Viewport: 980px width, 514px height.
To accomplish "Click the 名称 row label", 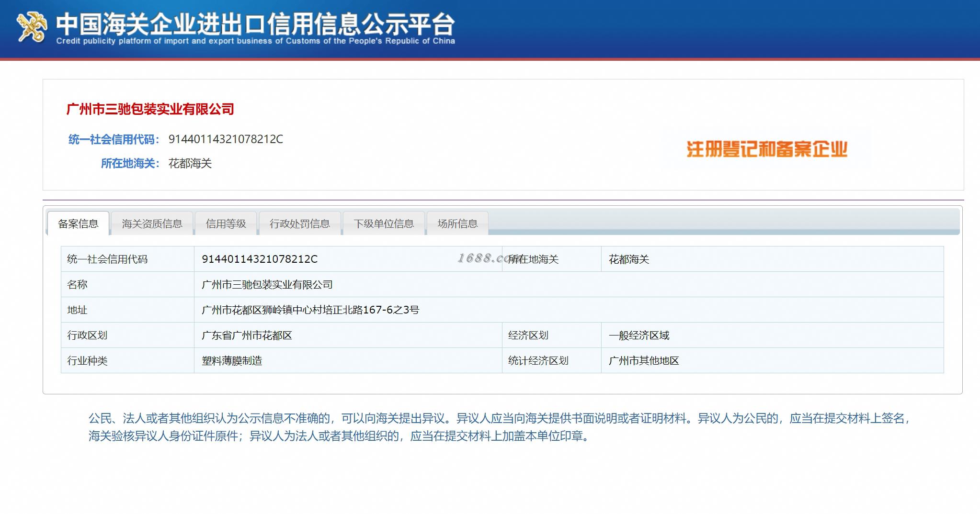I will [x=127, y=284].
